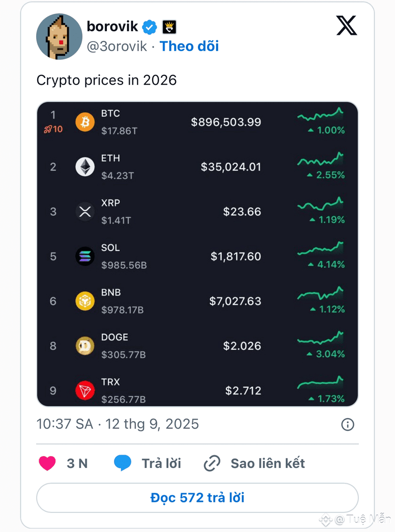395x532 pixels.
Task: Click the reply speech bubble icon
Action: (123, 463)
